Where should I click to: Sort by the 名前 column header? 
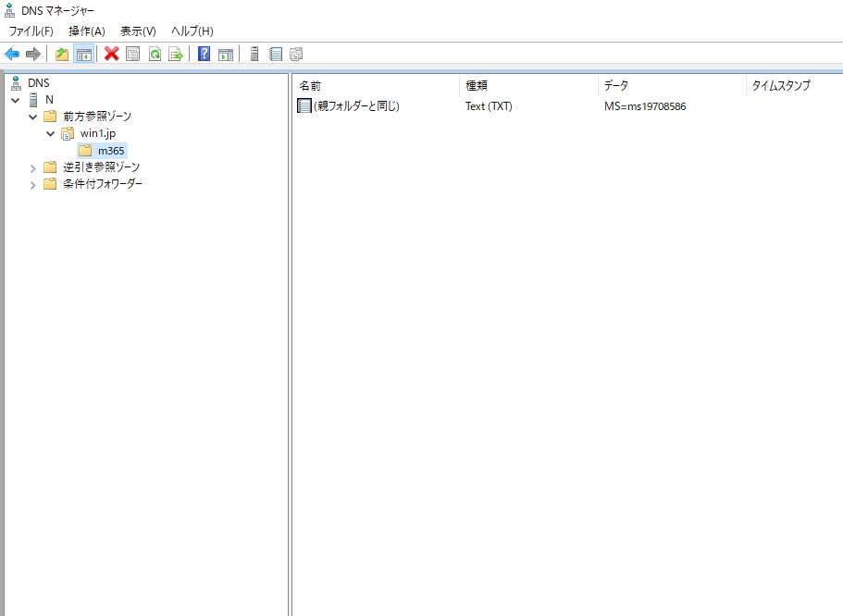pos(376,85)
